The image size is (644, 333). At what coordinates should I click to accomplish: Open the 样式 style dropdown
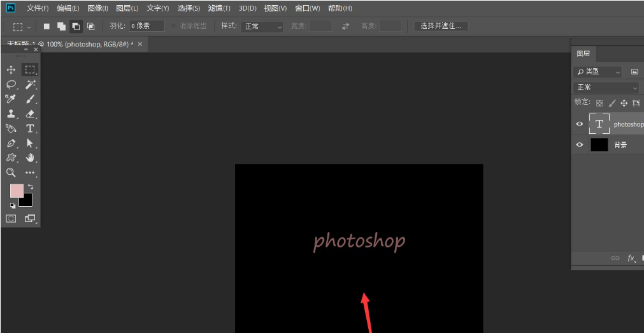point(262,26)
